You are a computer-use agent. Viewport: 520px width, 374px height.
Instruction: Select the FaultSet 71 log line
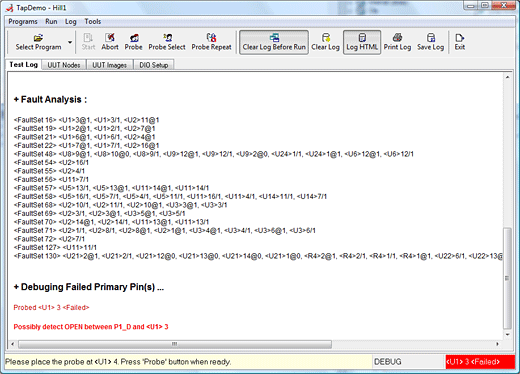(165, 230)
